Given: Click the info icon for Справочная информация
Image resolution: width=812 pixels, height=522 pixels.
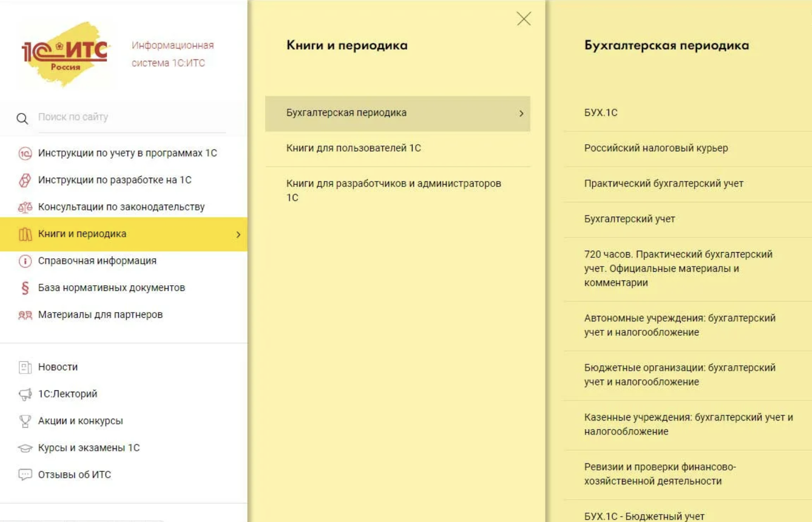Looking at the screenshot, I should 25,261.
